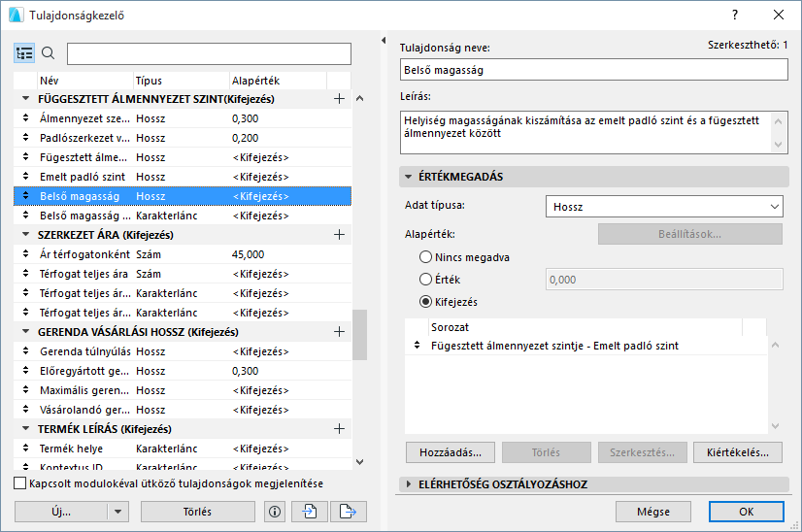Screen dimensions: 802x532
Task: Select the Belső magasság Hossz property row
Action: [x=183, y=196]
